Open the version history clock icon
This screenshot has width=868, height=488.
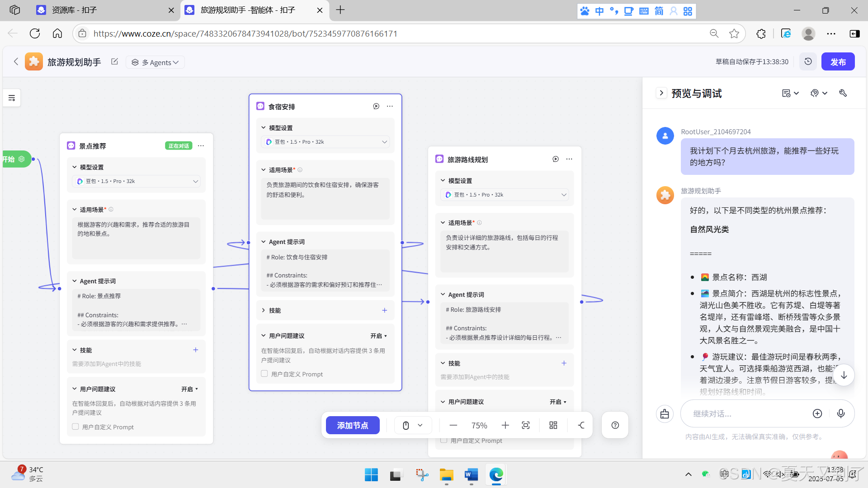pos(808,62)
